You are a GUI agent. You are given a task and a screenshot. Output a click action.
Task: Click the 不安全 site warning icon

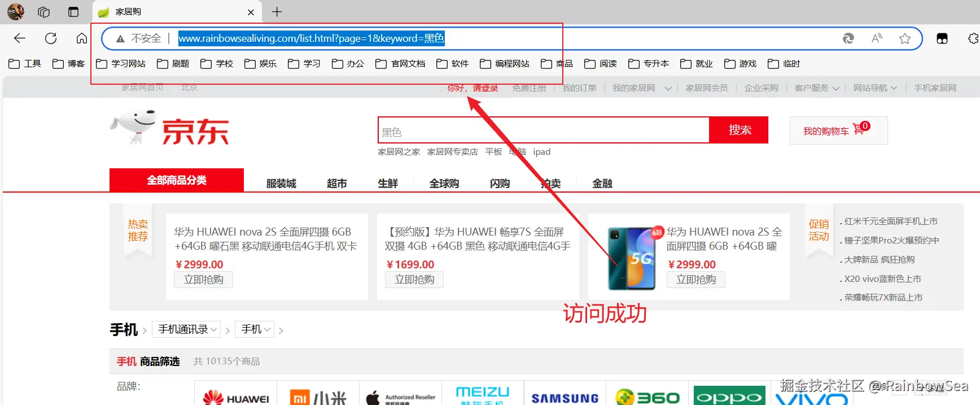pyautogui.click(x=120, y=38)
